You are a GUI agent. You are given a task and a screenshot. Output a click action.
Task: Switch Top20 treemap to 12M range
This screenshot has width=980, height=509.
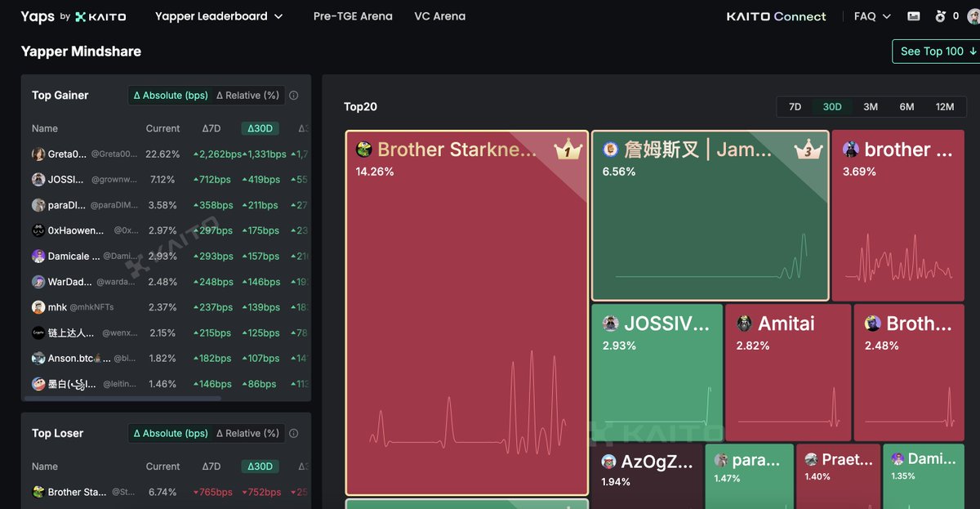point(945,107)
